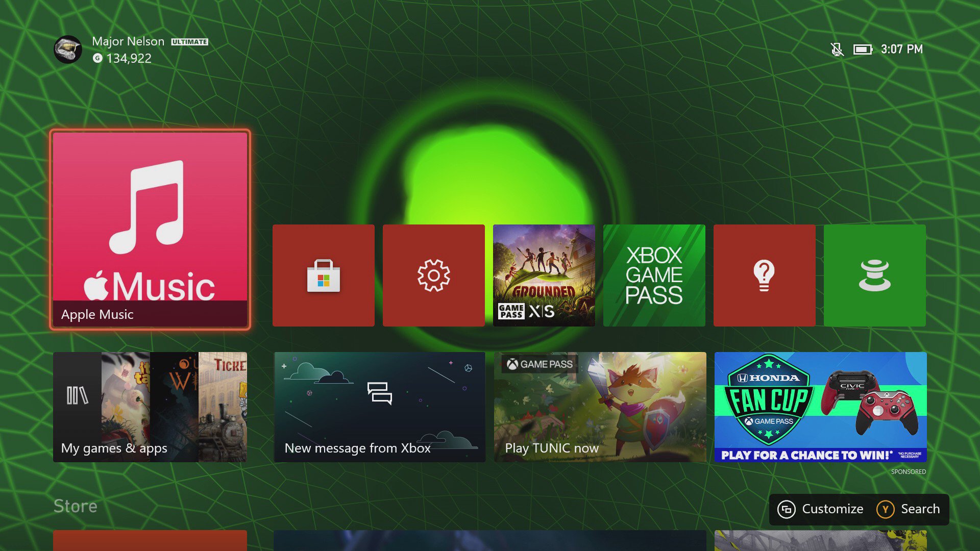This screenshot has width=980, height=551.
Task: Click the SPONSORED label
Action: tap(909, 472)
